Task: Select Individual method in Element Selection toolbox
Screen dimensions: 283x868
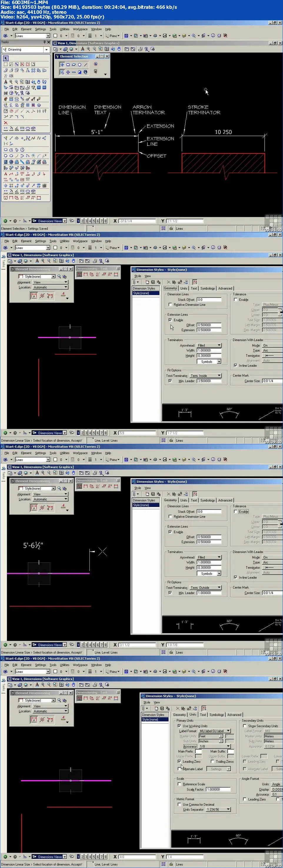Action: (62, 64)
